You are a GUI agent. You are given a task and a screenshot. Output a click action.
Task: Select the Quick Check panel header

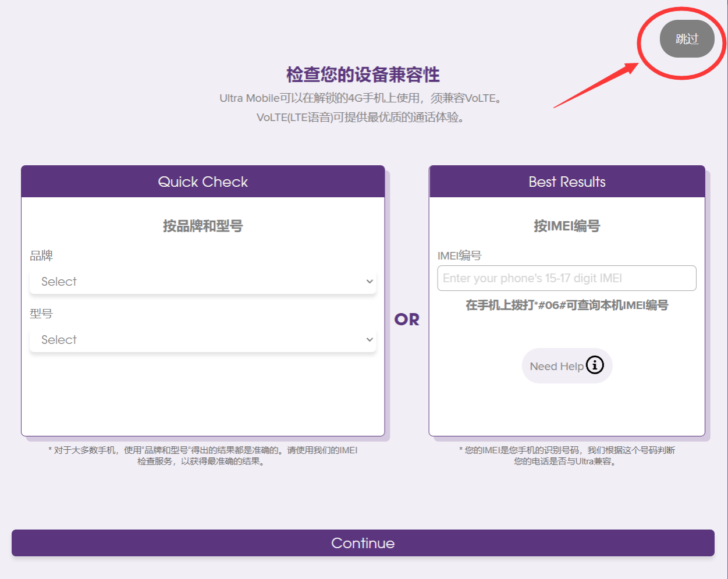click(x=203, y=182)
